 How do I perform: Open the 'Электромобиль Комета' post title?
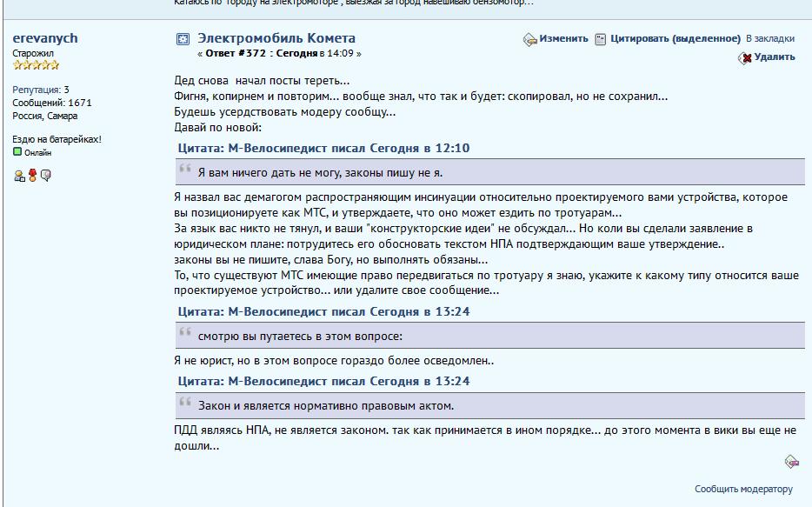point(276,38)
